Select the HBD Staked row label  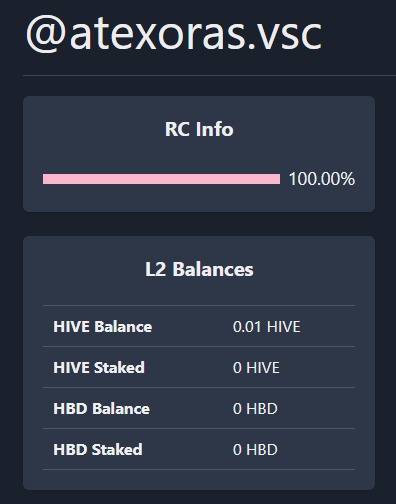tap(98, 449)
